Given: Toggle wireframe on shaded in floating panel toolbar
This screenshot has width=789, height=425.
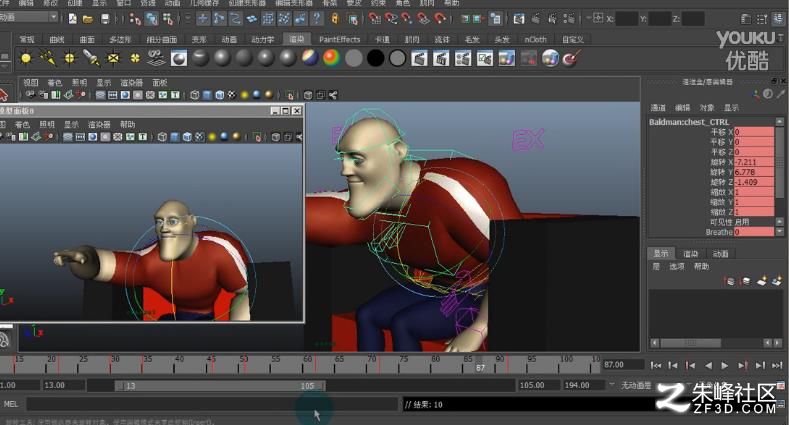Looking at the screenshot, I should coord(187,137).
